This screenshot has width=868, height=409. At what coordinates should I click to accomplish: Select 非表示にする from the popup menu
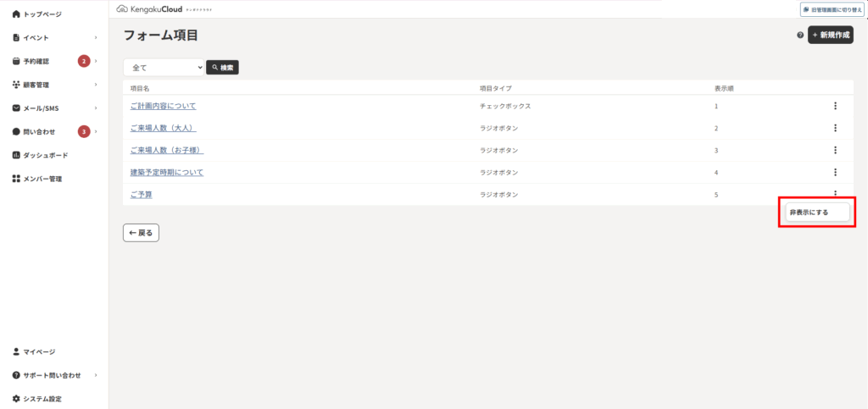(816, 213)
